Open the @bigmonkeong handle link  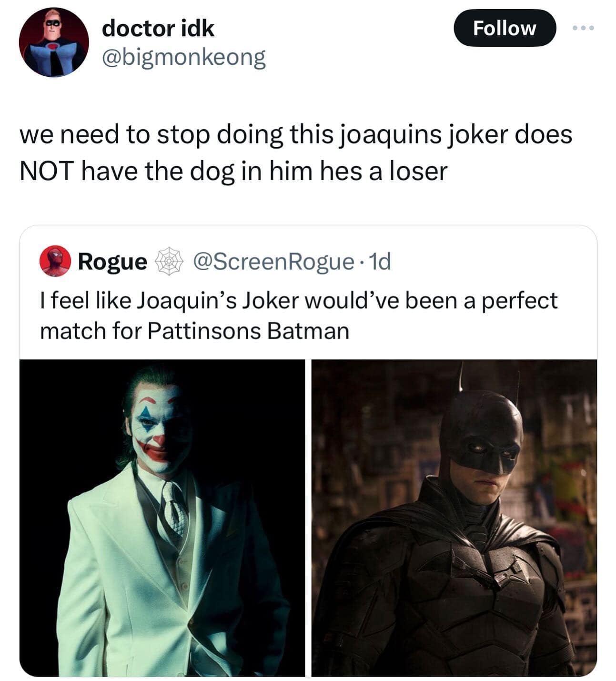183,58
